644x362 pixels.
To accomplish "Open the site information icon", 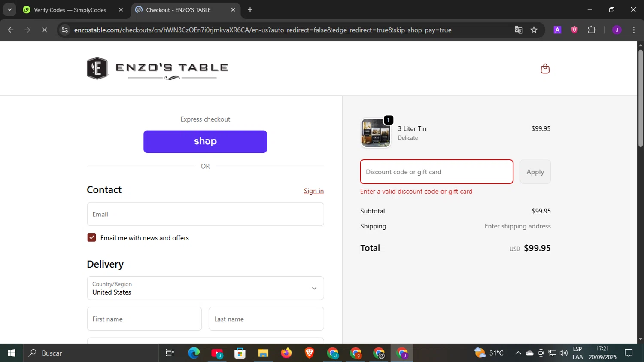I will coord(65,30).
